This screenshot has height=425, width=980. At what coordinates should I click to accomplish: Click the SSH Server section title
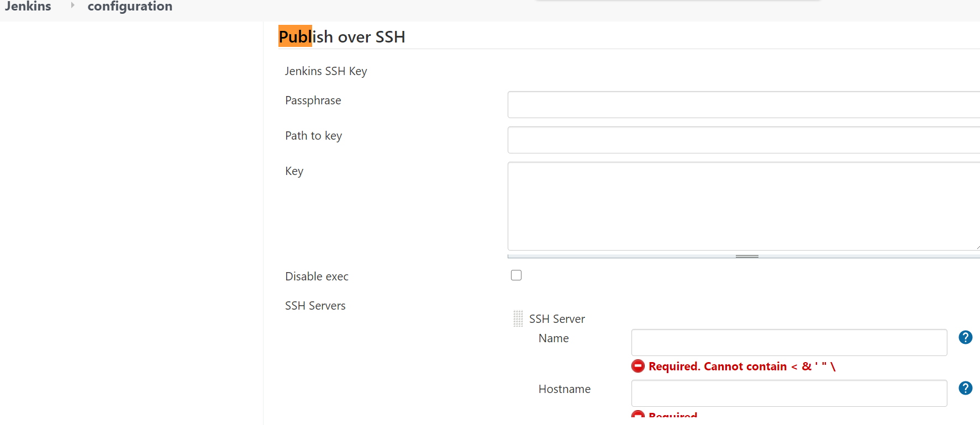[557, 319]
